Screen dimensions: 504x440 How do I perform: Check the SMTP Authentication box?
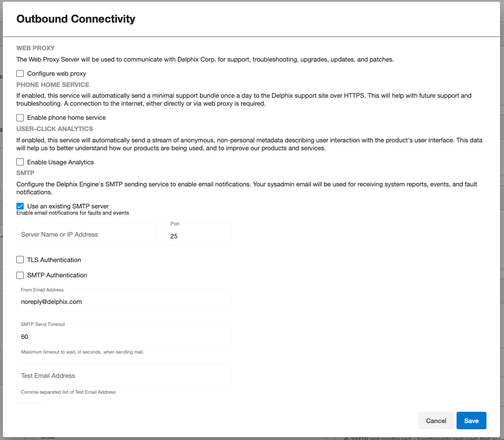[x=20, y=275]
